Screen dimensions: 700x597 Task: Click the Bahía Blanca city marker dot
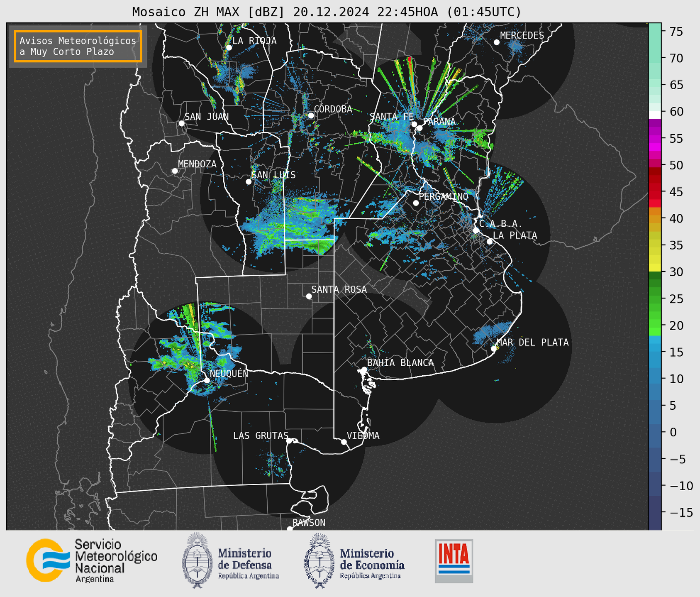364,369
